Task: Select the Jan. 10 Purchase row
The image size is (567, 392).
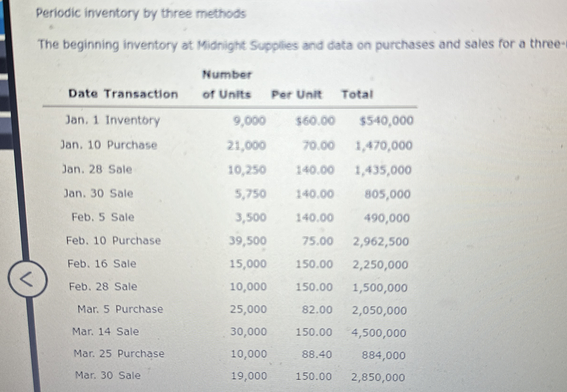Action: pyautogui.click(x=109, y=145)
